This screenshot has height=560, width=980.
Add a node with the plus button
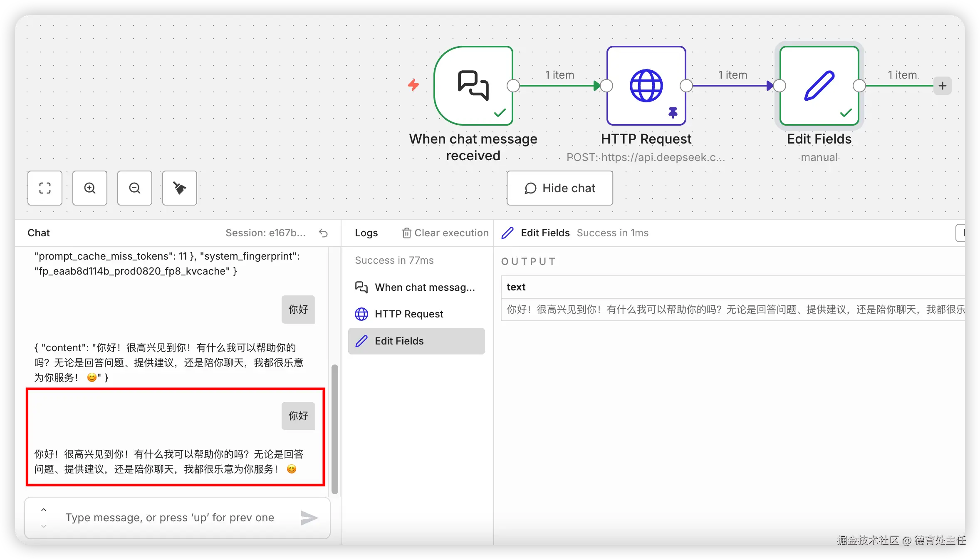coord(942,86)
